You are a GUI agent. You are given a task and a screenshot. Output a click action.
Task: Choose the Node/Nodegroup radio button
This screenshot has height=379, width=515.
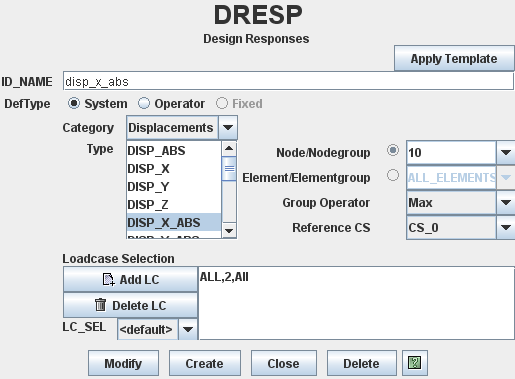[393, 150]
